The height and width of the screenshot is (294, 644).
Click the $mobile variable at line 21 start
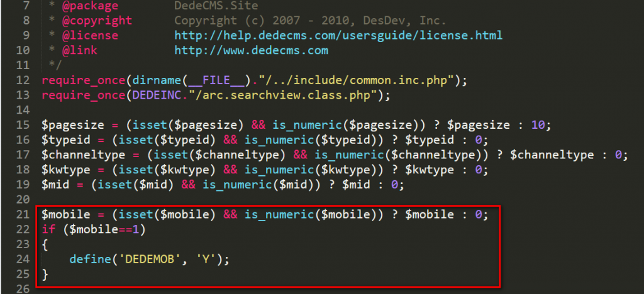pyautogui.click(x=65, y=214)
